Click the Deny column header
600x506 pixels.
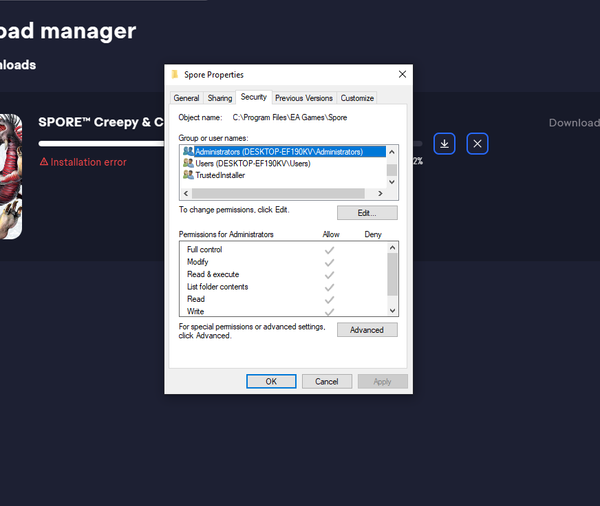click(373, 234)
